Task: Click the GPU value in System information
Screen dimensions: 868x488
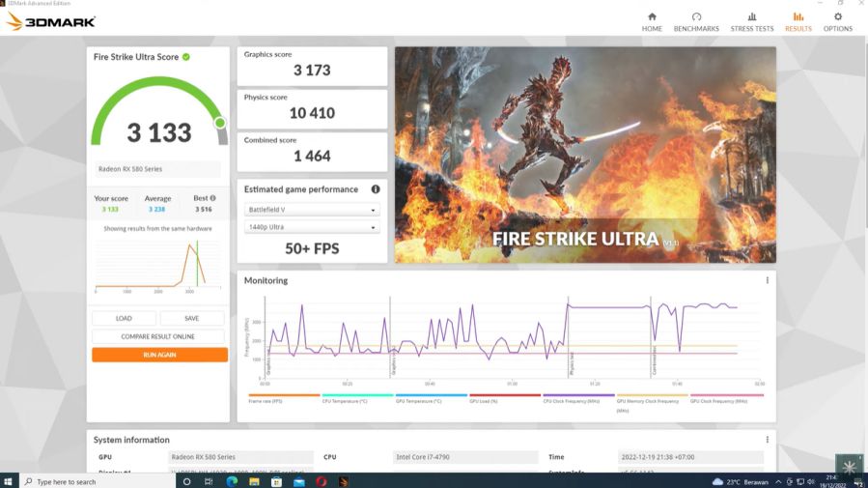Action: [240, 457]
